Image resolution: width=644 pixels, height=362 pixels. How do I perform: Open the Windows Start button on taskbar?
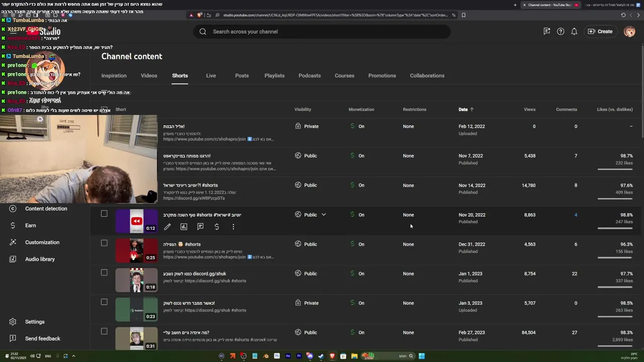422,356
